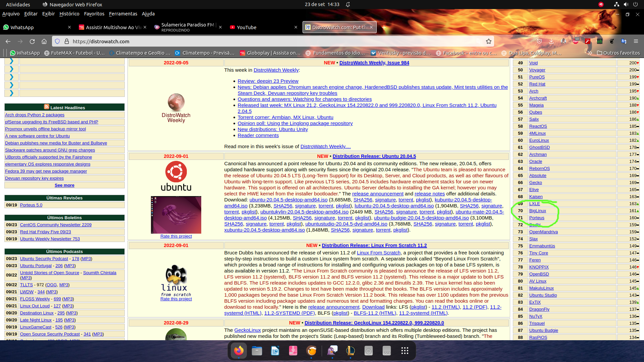Viewport: 644px width, 362px height.
Task: Open Files from the dock
Action: [257, 351]
